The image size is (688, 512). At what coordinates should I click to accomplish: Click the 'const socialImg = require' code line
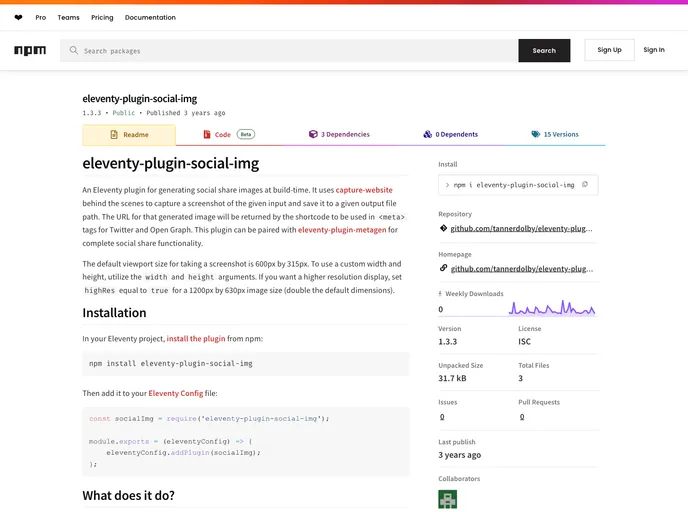tap(209, 419)
